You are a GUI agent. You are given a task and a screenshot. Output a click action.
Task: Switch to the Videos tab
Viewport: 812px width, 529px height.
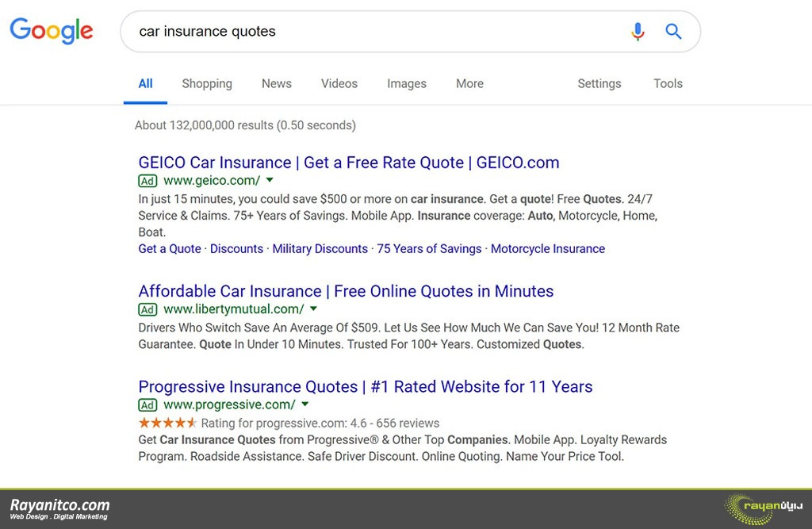339,83
